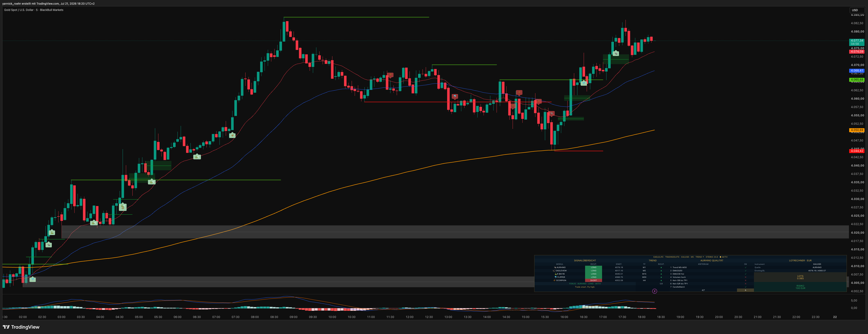
Task: Click the red price label 4.044,42
Action: [x=857, y=151]
